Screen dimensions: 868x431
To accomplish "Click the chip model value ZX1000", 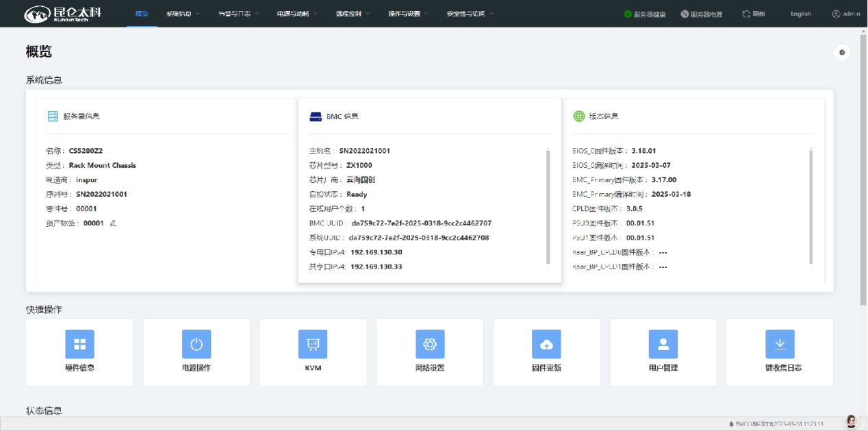I will (x=359, y=165).
